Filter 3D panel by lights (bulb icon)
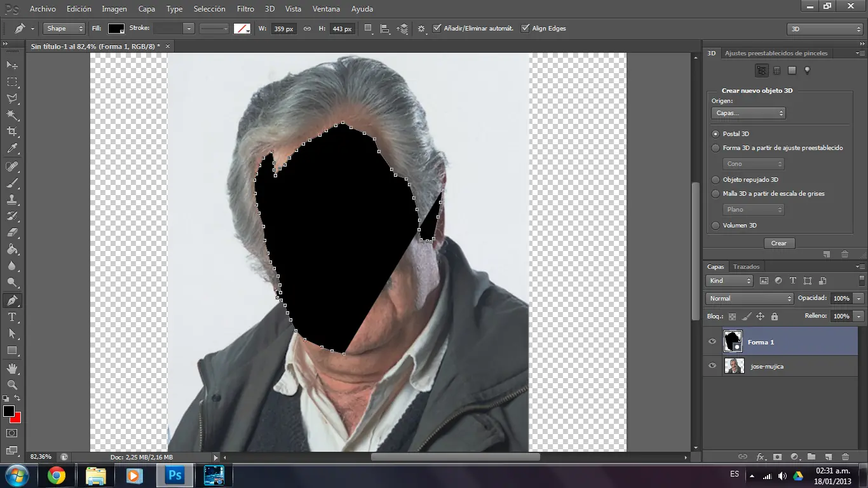 coord(807,71)
